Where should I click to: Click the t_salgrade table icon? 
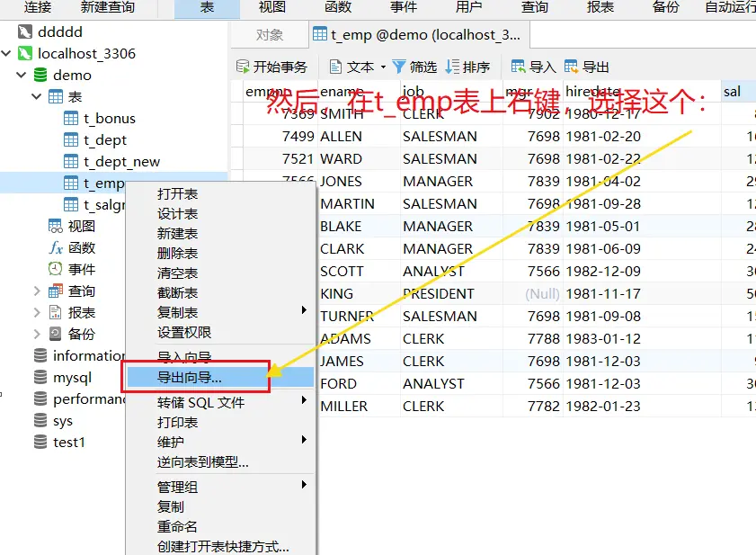71,204
